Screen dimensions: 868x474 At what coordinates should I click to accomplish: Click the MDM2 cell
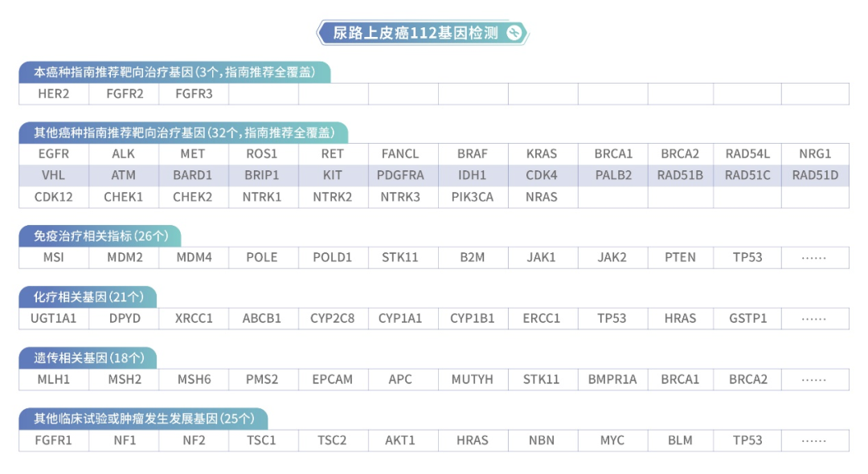click(x=124, y=258)
